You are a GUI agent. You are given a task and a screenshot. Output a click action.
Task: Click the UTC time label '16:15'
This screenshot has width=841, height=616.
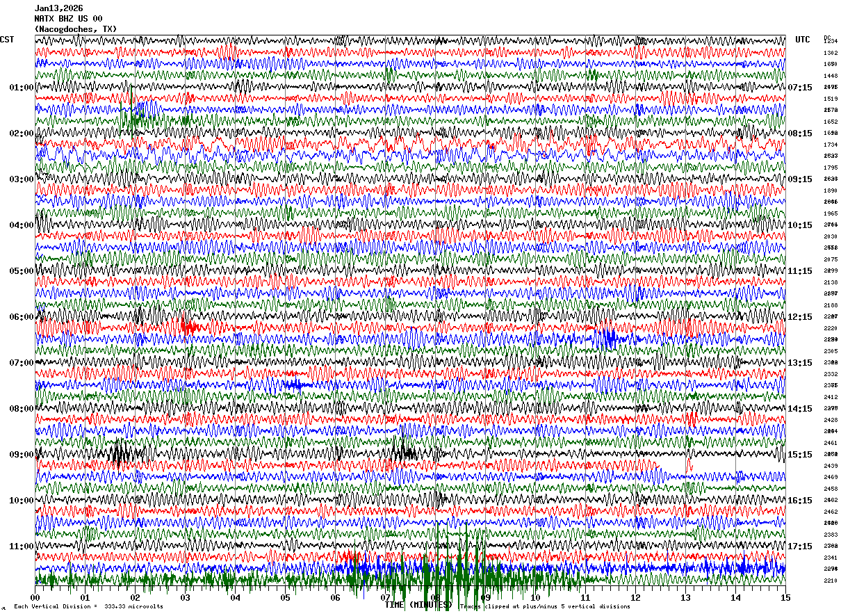[x=800, y=501]
